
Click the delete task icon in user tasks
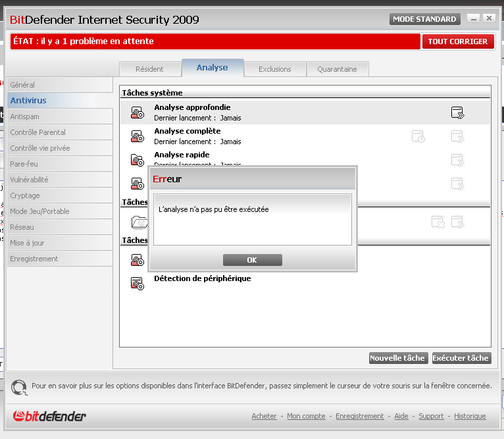438,222
